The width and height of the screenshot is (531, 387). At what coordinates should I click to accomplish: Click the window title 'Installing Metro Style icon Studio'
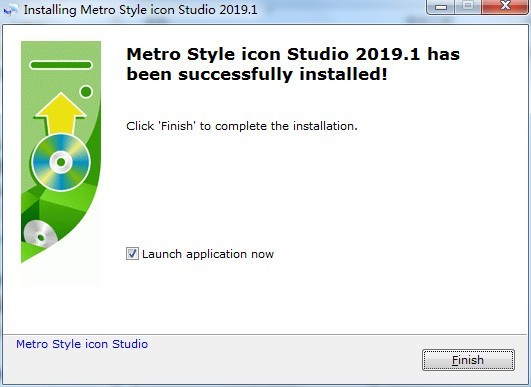(141, 10)
